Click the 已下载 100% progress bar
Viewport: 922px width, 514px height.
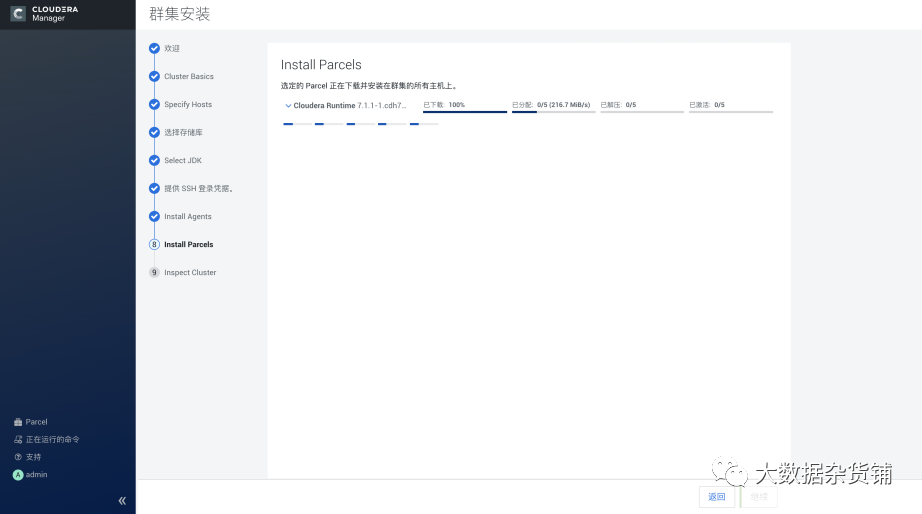465,111
